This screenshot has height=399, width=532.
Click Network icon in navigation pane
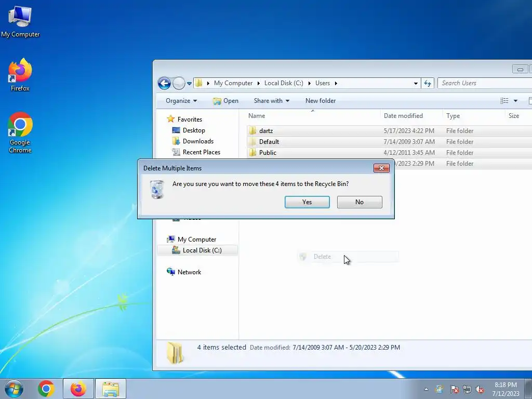click(170, 272)
